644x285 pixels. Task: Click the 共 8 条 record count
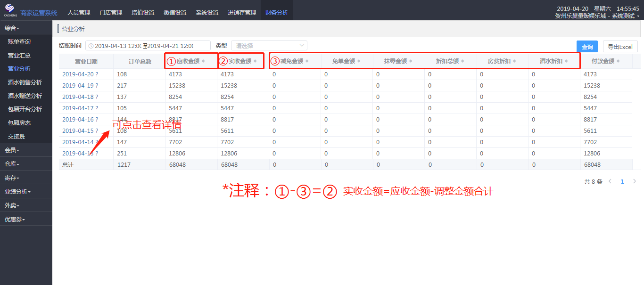(593, 181)
